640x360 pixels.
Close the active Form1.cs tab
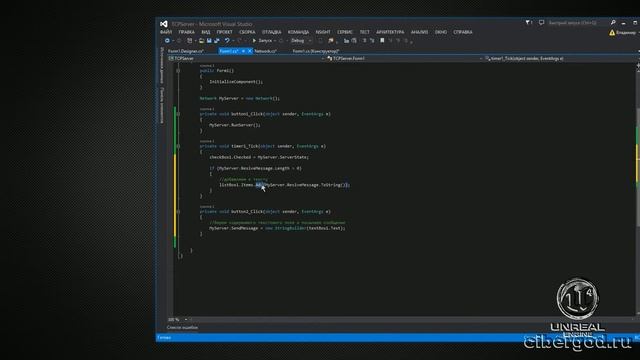pyautogui.click(x=250, y=51)
